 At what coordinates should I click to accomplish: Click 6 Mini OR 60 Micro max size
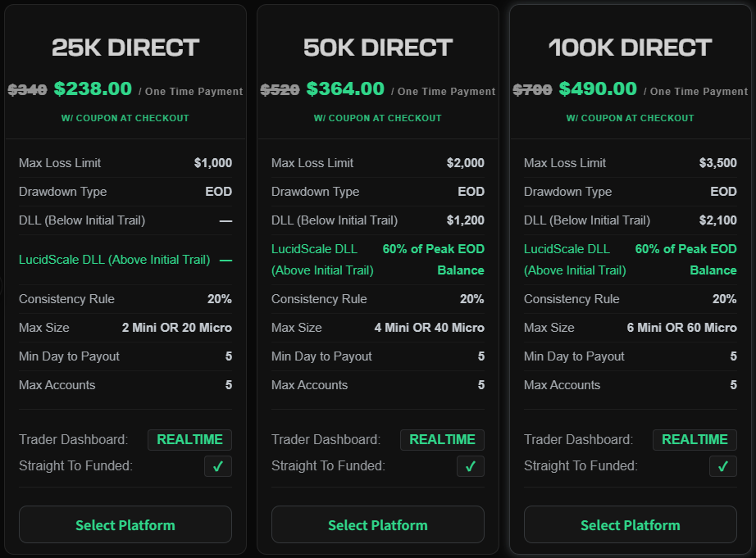coord(681,328)
